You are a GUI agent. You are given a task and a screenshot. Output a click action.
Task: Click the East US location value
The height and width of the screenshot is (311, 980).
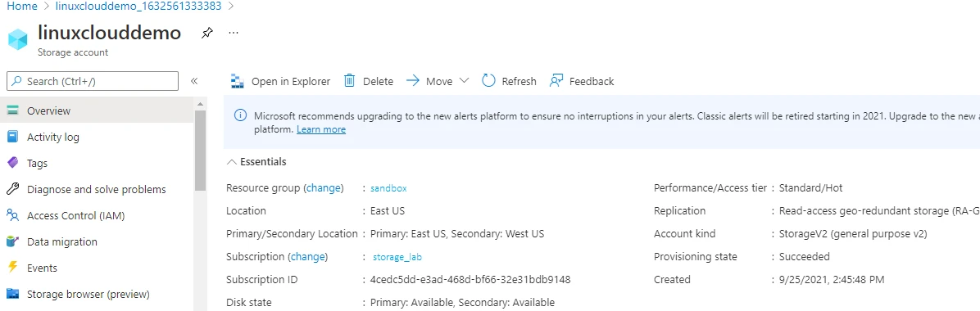pyautogui.click(x=388, y=211)
